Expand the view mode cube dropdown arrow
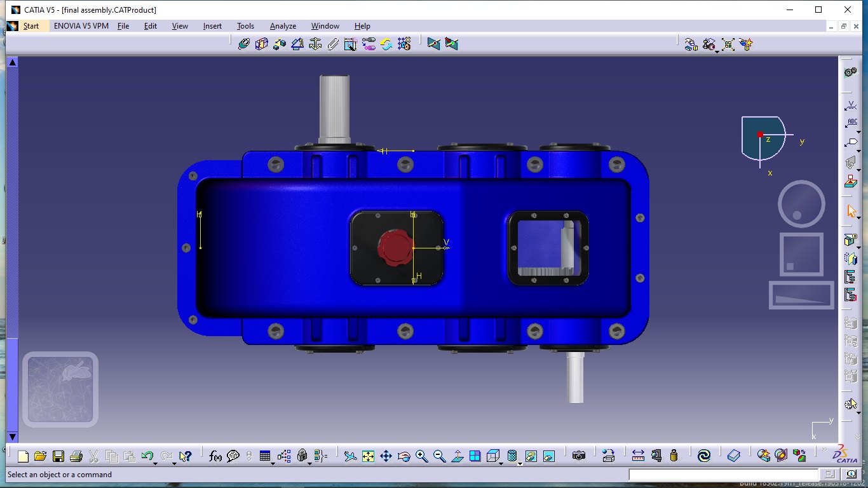The width and height of the screenshot is (868, 488). pos(501,463)
